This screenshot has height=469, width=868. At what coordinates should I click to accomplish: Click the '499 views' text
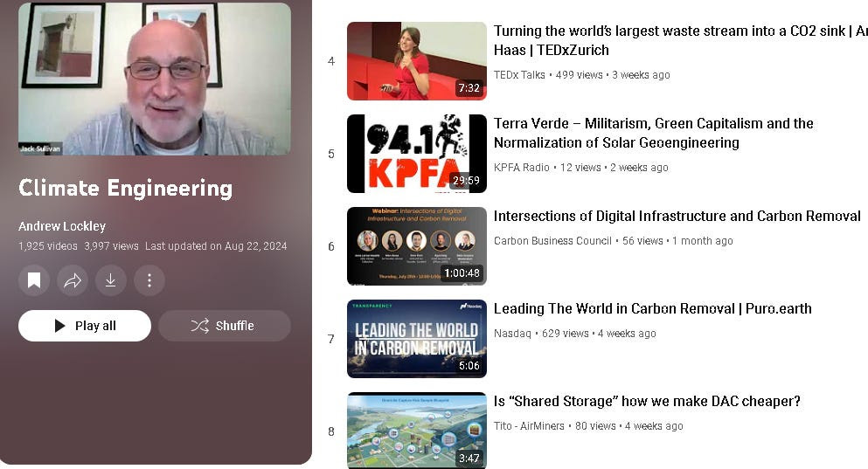click(579, 74)
